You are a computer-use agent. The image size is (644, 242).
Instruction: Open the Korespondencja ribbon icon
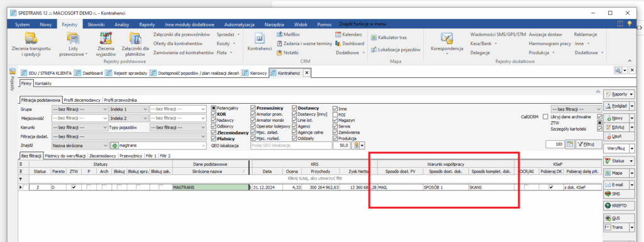pyautogui.click(x=447, y=43)
